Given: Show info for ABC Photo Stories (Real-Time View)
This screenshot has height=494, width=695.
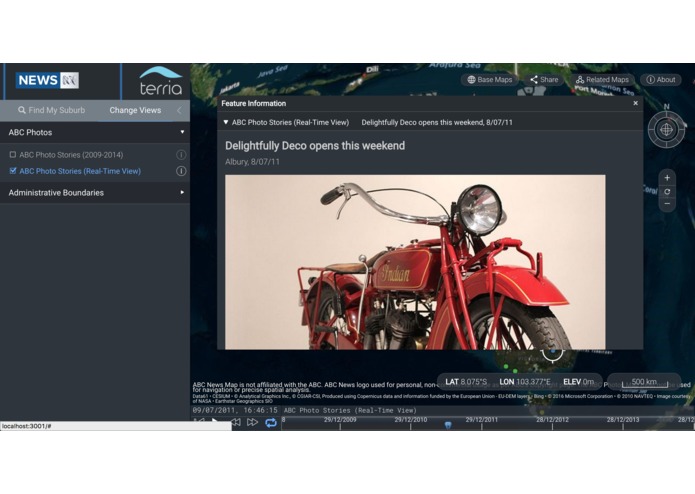Looking at the screenshot, I should click(x=181, y=171).
